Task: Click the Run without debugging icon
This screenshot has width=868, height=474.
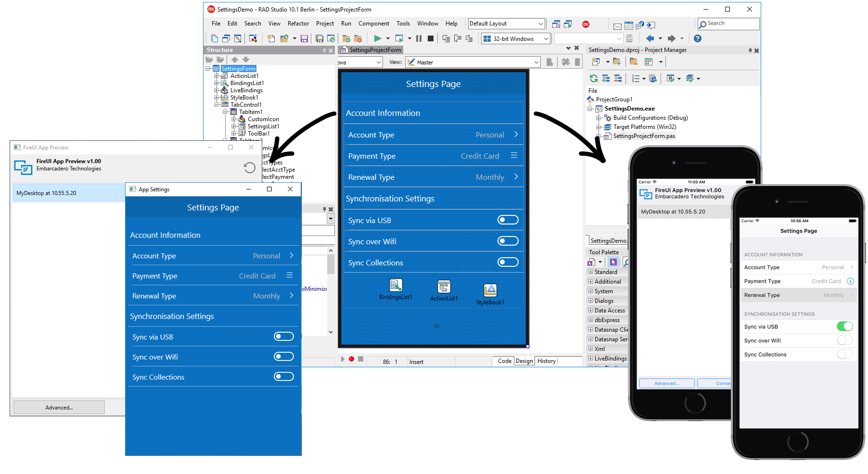Action: [399, 38]
